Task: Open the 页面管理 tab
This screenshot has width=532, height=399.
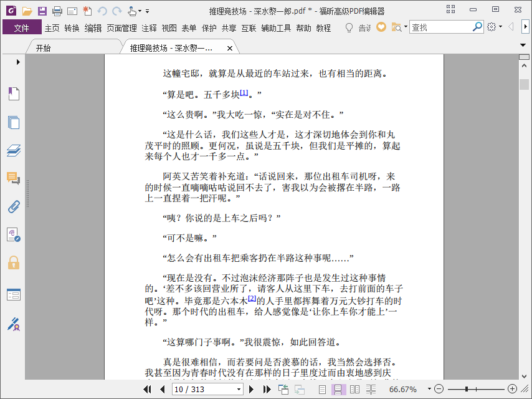Action: [x=121, y=28]
